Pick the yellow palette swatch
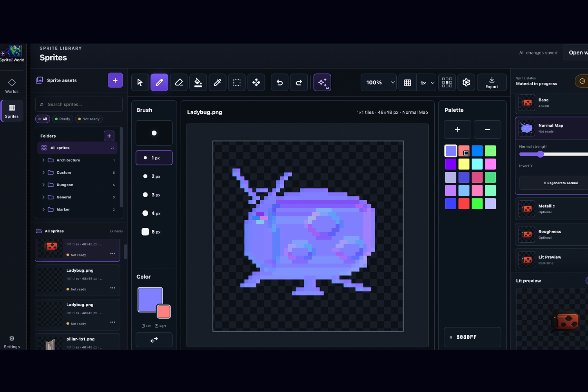 click(464, 164)
